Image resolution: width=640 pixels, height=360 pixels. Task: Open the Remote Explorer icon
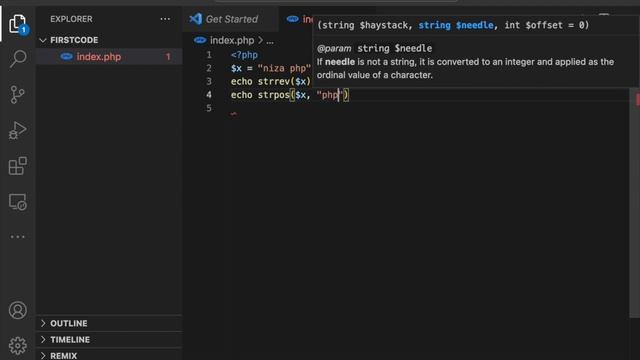point(18,202)
